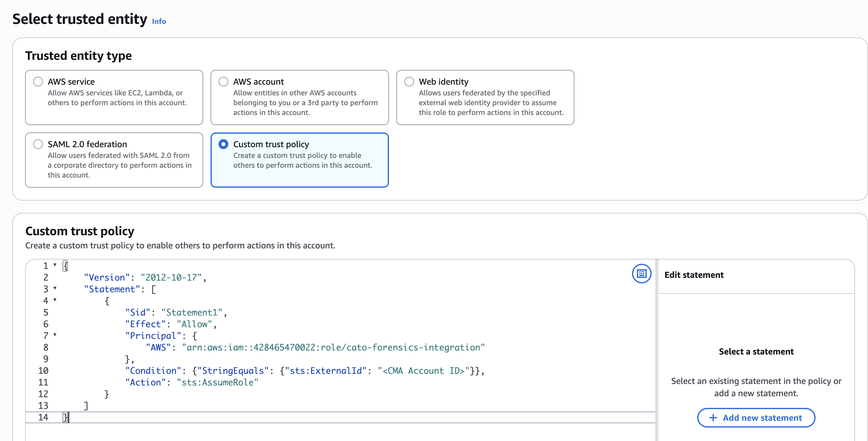Click the Custom trust policy section heading
This screenshot has height=441, width=868.
coord(79,231)
